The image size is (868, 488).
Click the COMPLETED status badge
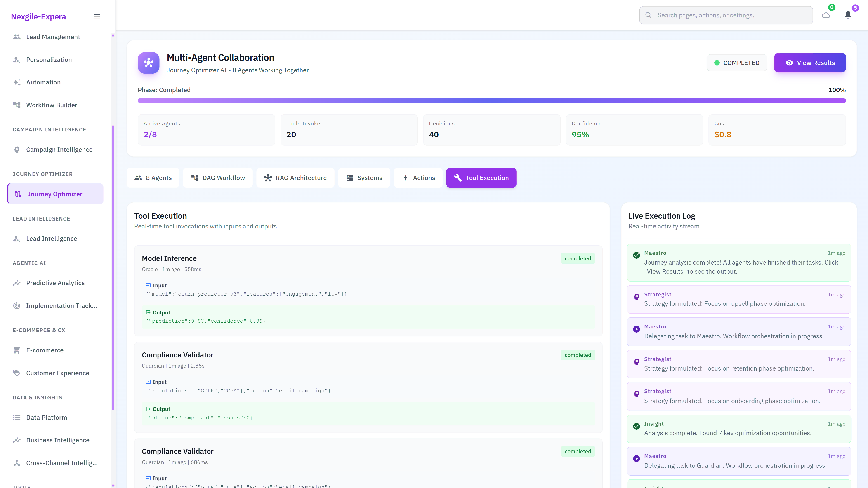point(737,63)
